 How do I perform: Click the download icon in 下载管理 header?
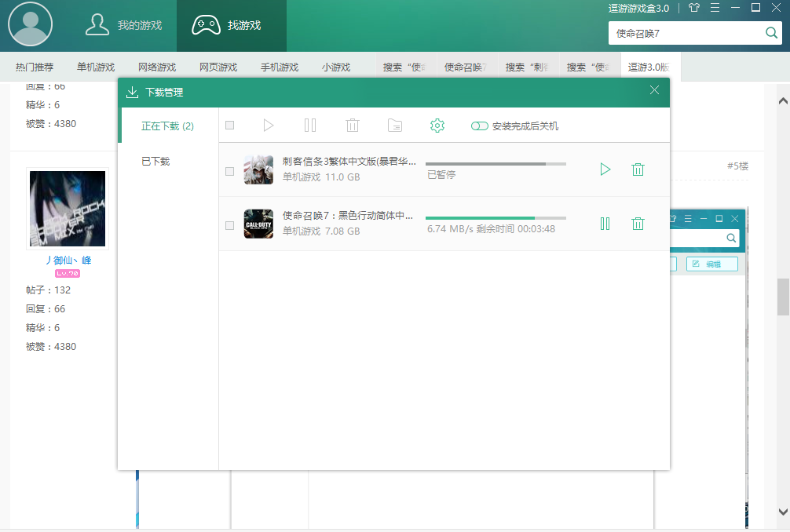(132, 92)
